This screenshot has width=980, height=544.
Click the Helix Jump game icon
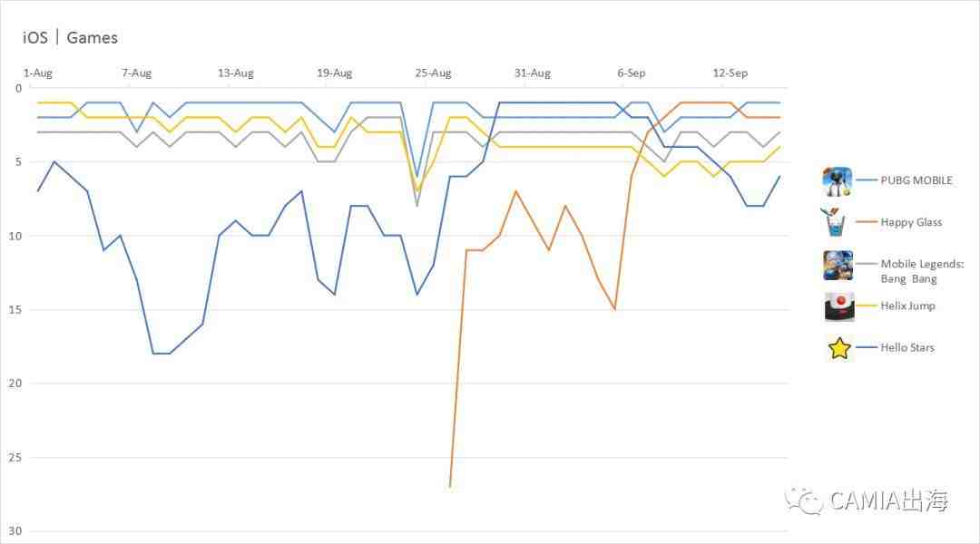pyautogui.click(x=839, y=306)
